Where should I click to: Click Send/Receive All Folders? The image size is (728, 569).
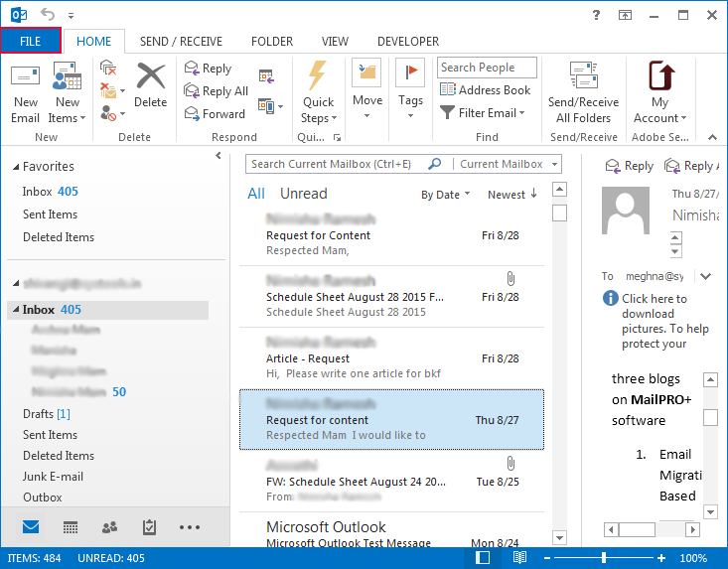tap(584, 92)
